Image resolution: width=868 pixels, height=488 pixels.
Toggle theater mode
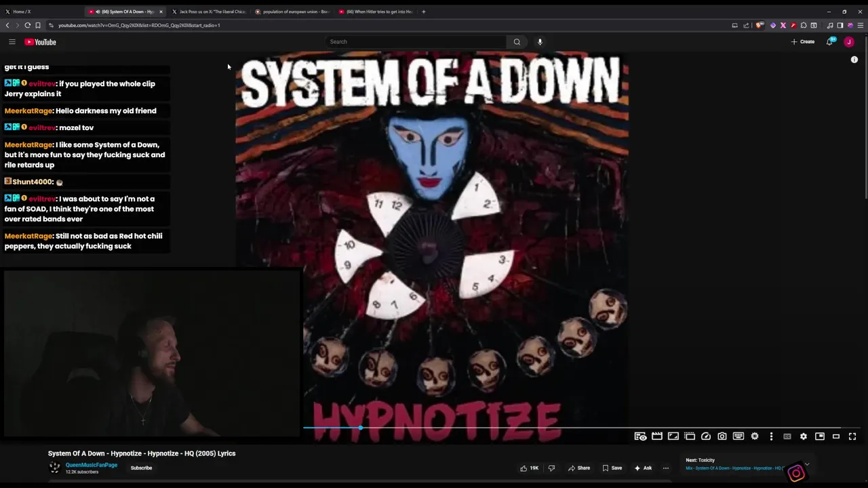coord(836,436)
